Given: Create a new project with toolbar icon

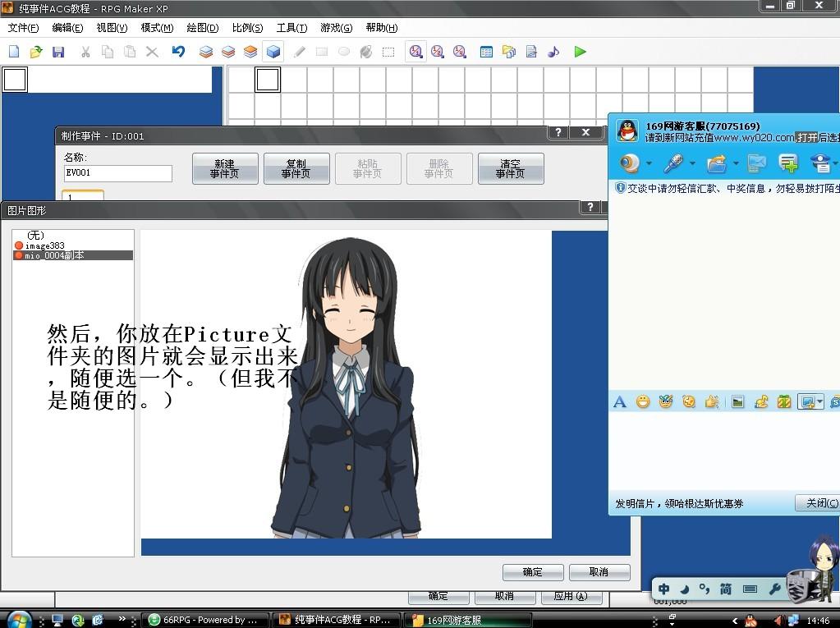Looking at the screenshot, I should (x=14, y=52).
